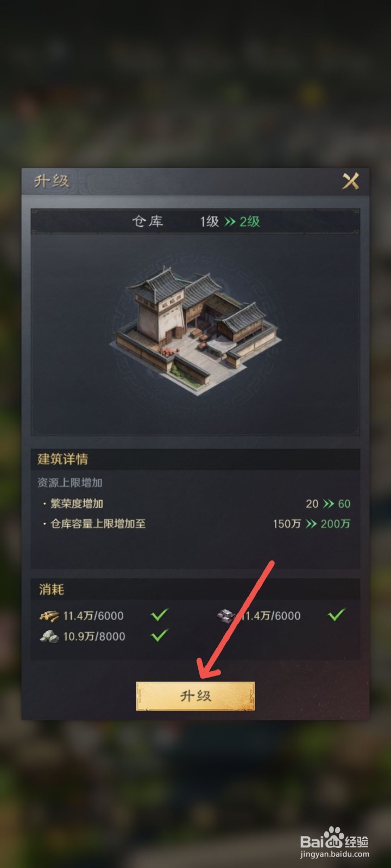Tap the 10.9万/8000 stone cost text
391x868 pixels.
click(x=94, y=636)
